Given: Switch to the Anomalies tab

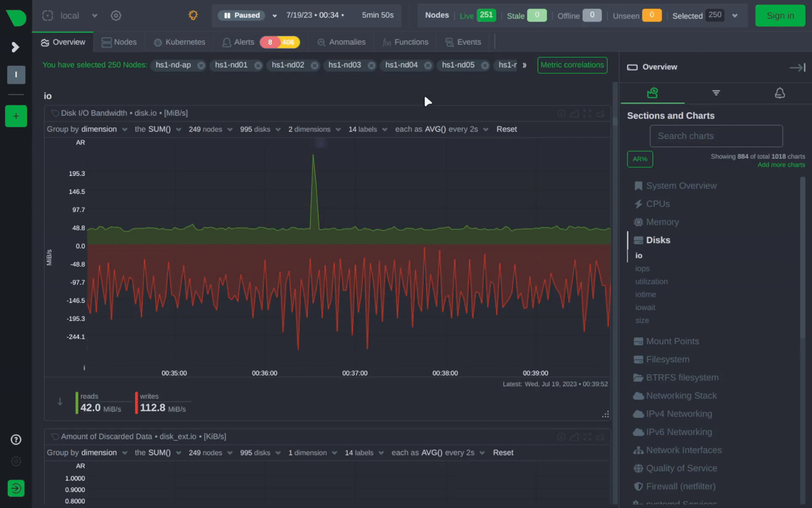Looking at the screenshot, I should point(341,42).
